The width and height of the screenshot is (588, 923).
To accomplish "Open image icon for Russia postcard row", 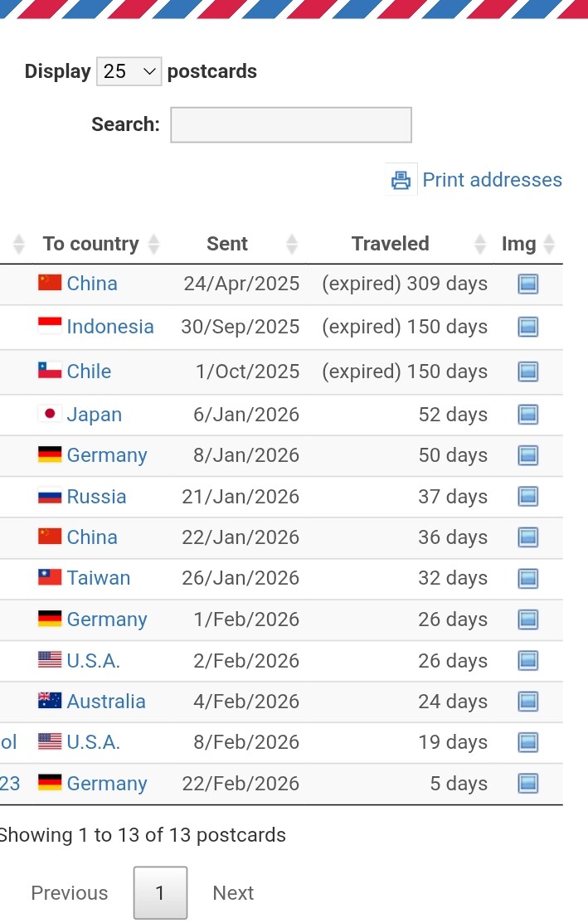I will pyautogui.click(x=528, y=497).
